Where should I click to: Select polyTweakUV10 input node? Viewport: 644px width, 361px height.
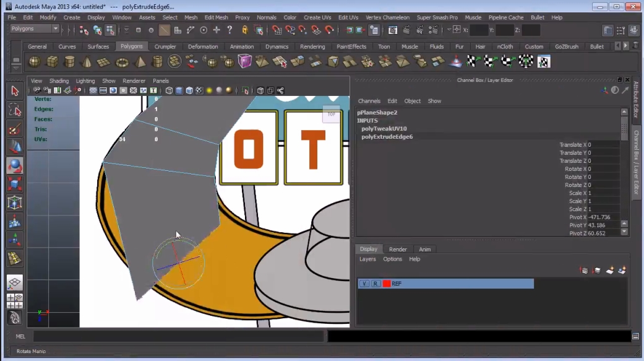pos(384,129)
